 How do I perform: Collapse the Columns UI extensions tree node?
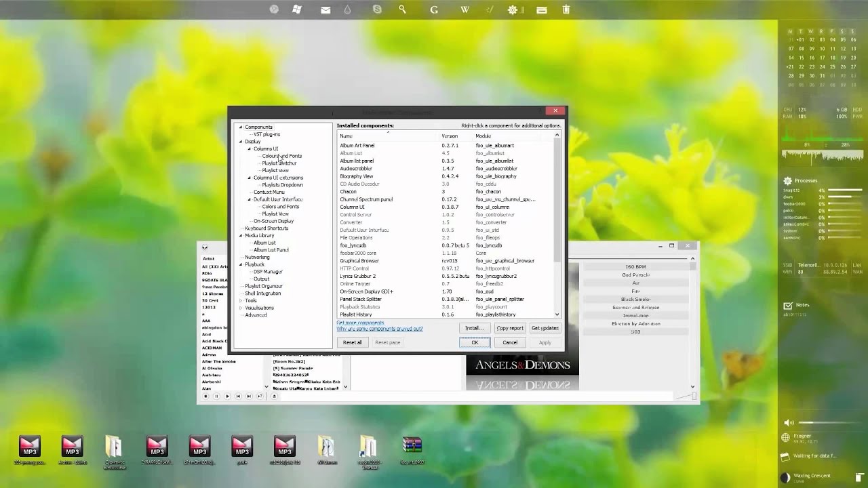(249, 178)
